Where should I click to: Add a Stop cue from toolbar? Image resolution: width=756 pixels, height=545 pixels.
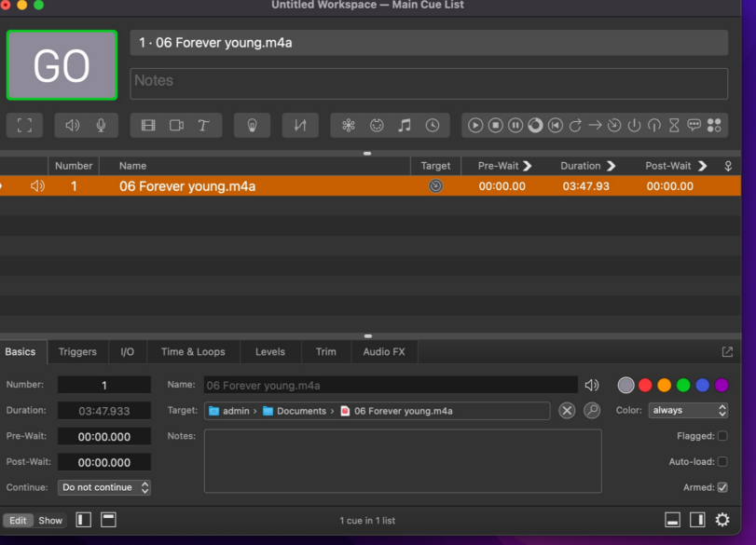(x=495, y=125)
